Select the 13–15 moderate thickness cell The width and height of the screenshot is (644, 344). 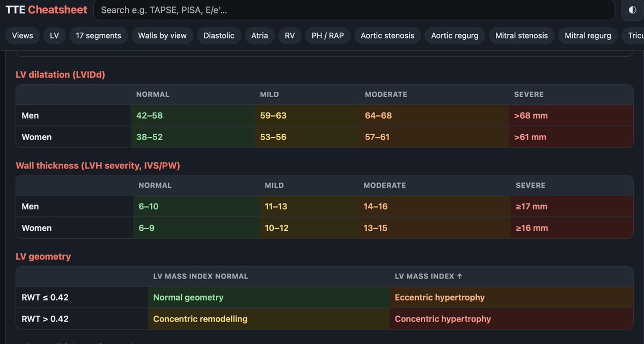[434, 228]
